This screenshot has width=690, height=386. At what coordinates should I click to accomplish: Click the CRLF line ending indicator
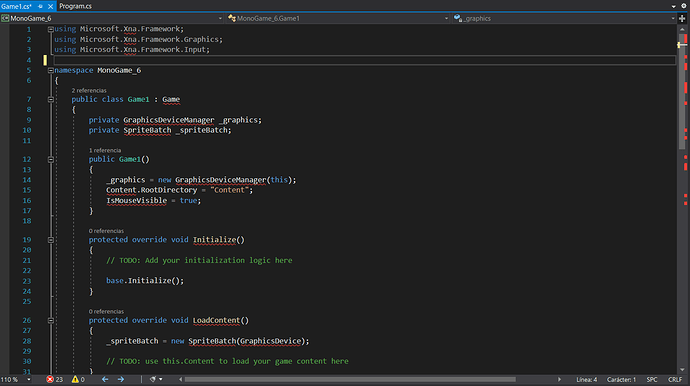(675, 379)
